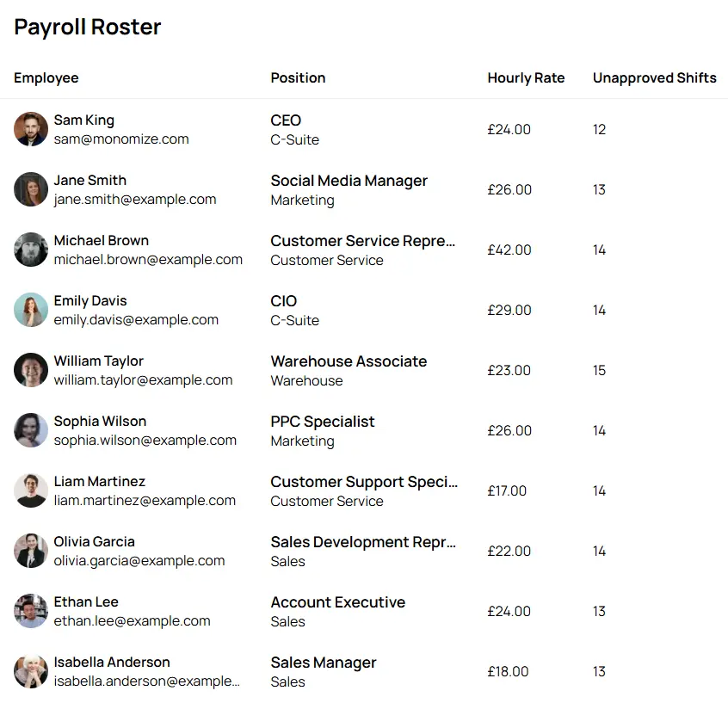
Task: Click Sophia Wilson's avatar image
Action: (31, 430)
